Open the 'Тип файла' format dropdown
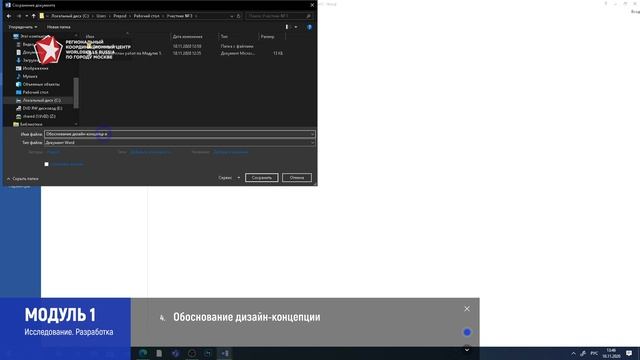This screenshot has width=640, height=360. tap(180, 142)
